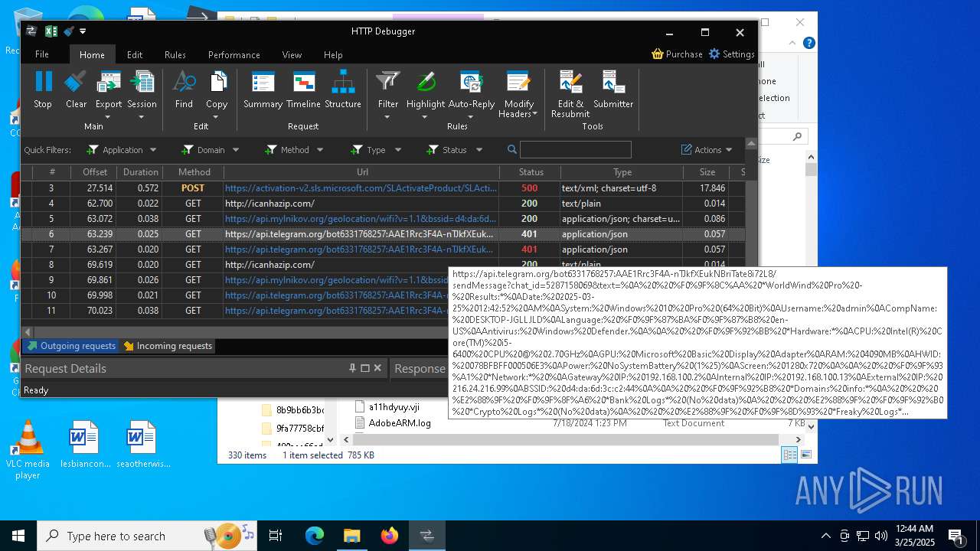Open the Actions dropdown

(707, 150)
